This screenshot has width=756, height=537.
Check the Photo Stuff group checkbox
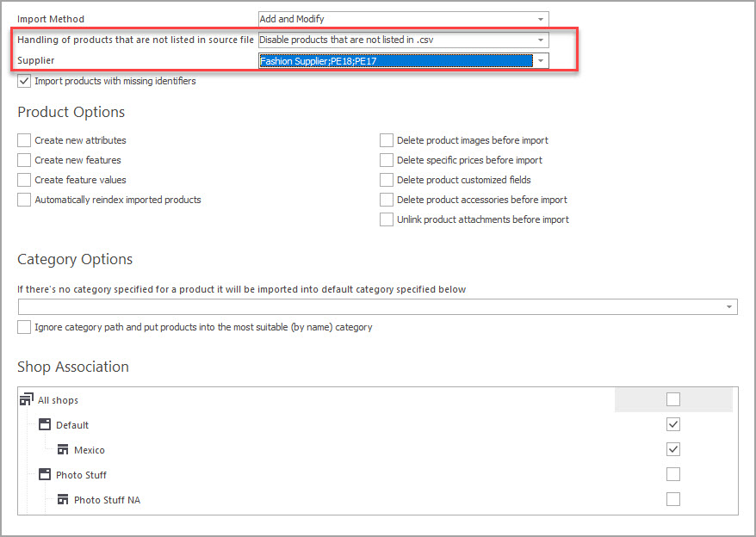(x=673, y=474)
